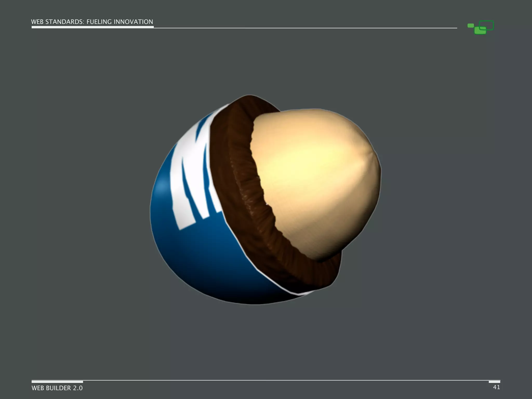Click the thick white bar under header title
This screenshot has height=399, width=532.
(92, 27)
